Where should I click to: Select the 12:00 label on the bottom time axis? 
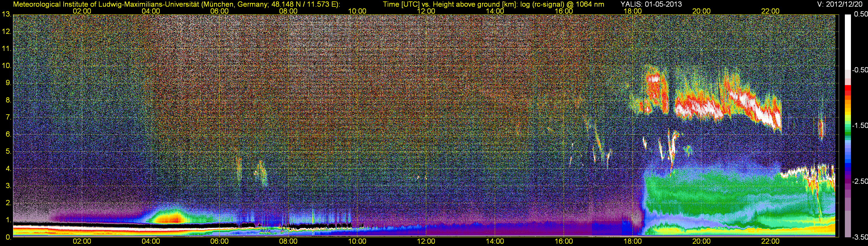426,241
